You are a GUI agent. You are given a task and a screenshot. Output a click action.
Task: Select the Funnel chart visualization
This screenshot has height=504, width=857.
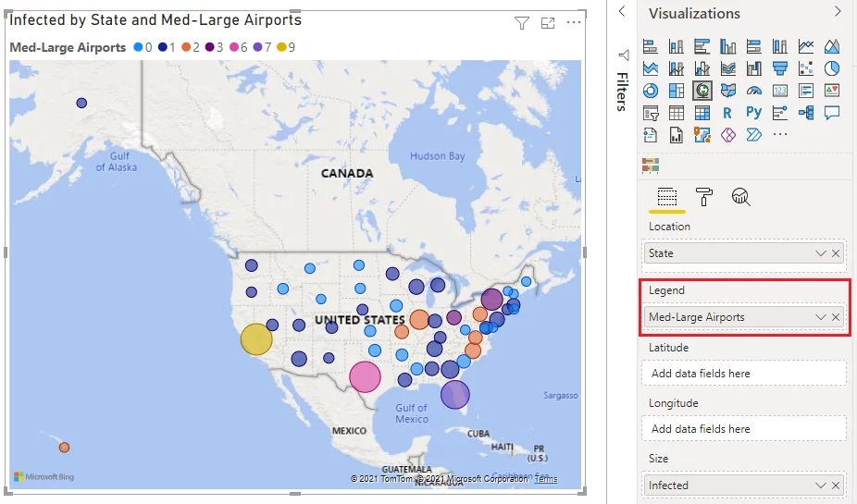(779, 68)
